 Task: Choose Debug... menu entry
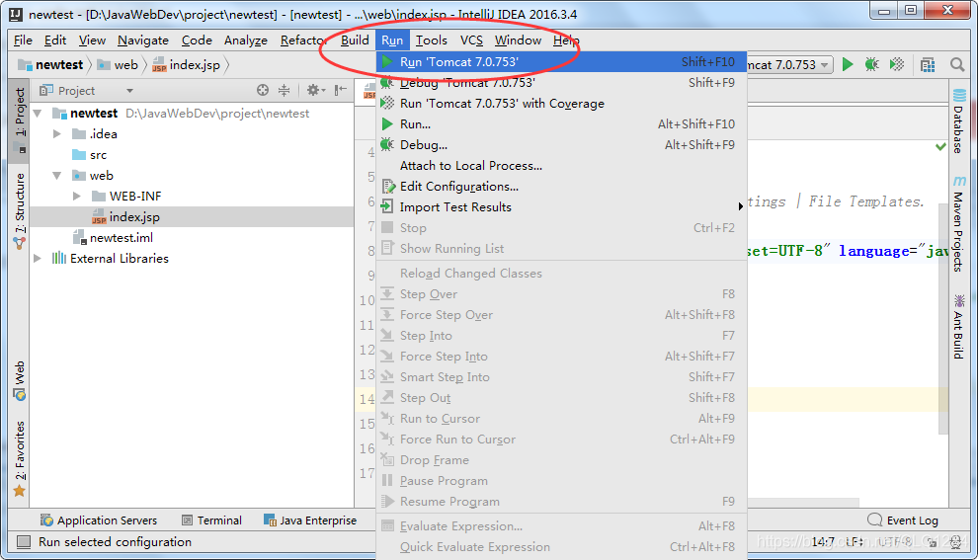coord(561,144)
